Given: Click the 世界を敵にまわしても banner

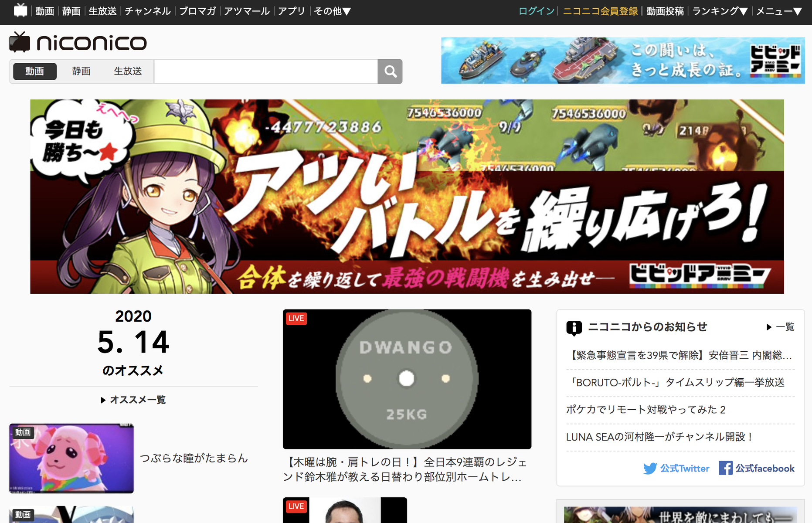Looking at the screenshot, I should click(681, 515).
